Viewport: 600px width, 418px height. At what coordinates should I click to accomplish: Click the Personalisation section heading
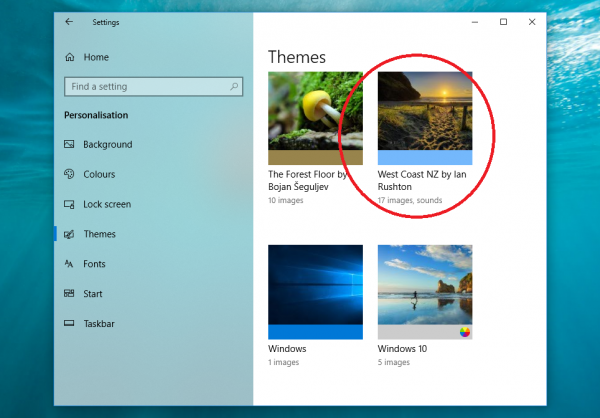[96, 115]
